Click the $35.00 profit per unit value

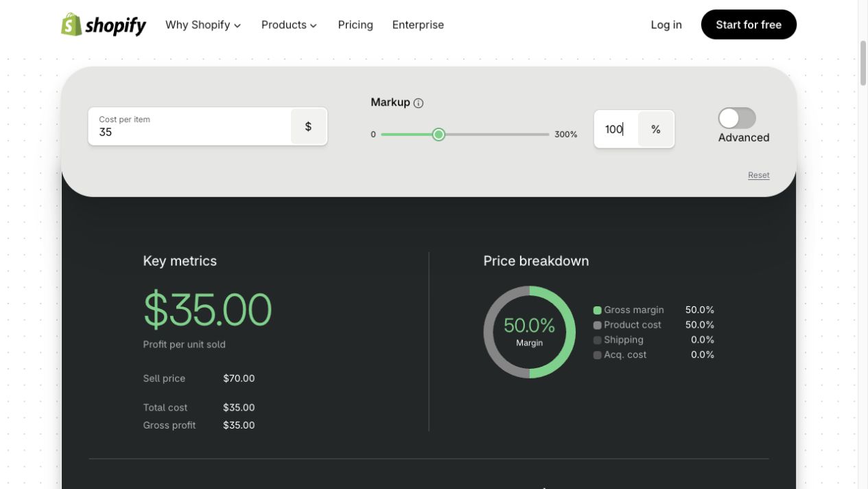[x=207, y=310]
